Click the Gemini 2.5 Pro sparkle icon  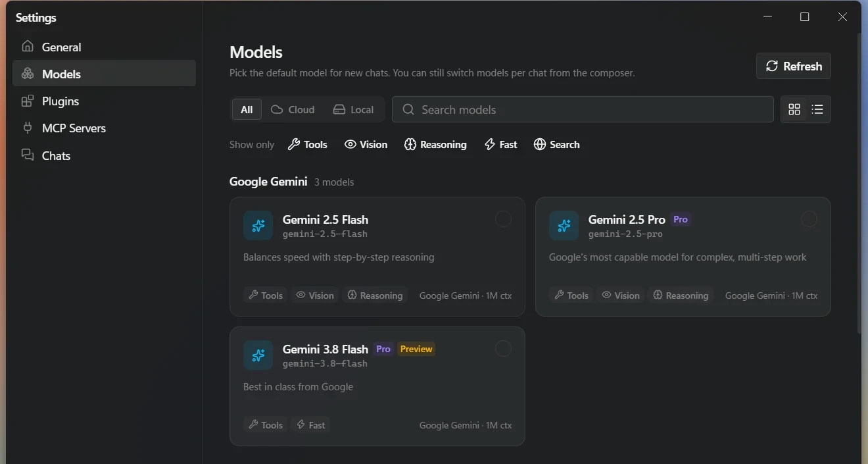pos(564,226)
